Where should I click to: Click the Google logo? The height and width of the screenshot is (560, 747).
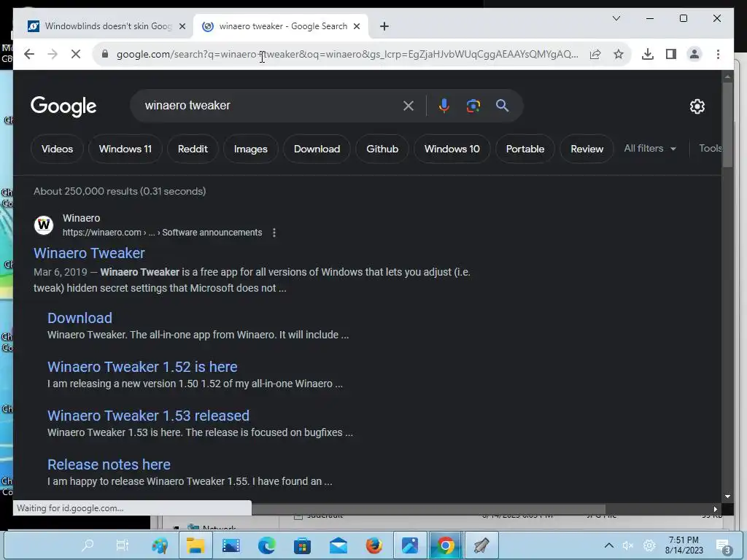coord(63,106)
